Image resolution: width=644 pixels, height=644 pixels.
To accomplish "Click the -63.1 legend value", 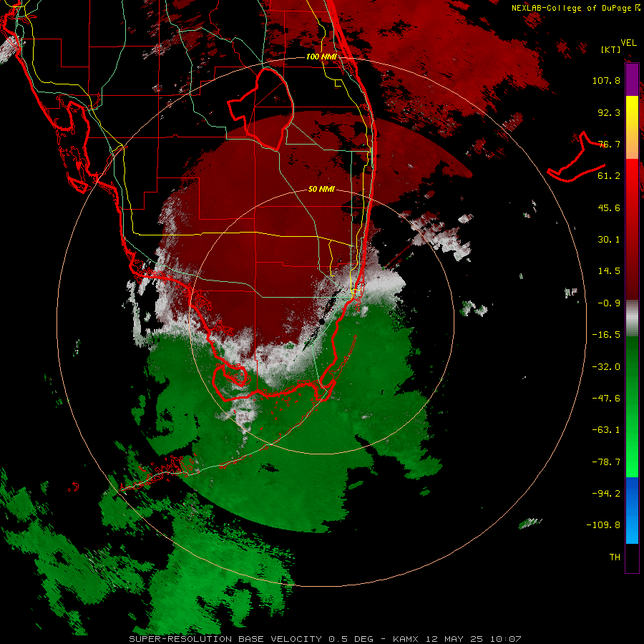I will 606,430.
